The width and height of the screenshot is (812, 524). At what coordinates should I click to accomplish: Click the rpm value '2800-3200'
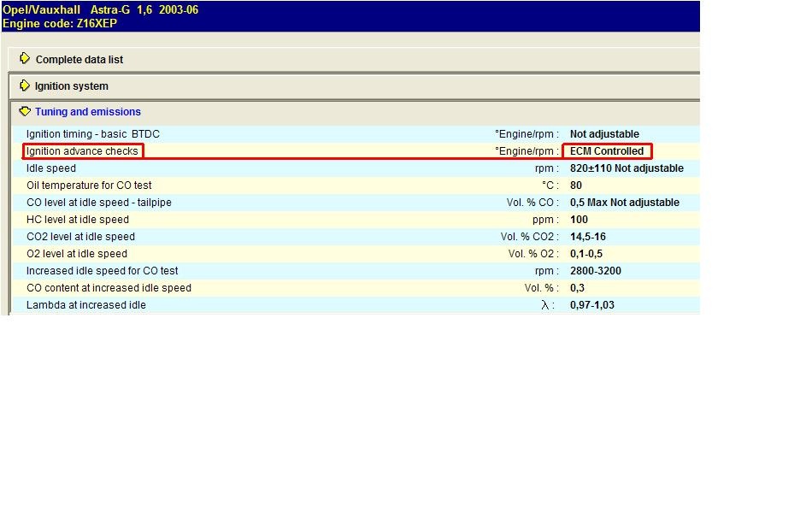tap(596, 271)
